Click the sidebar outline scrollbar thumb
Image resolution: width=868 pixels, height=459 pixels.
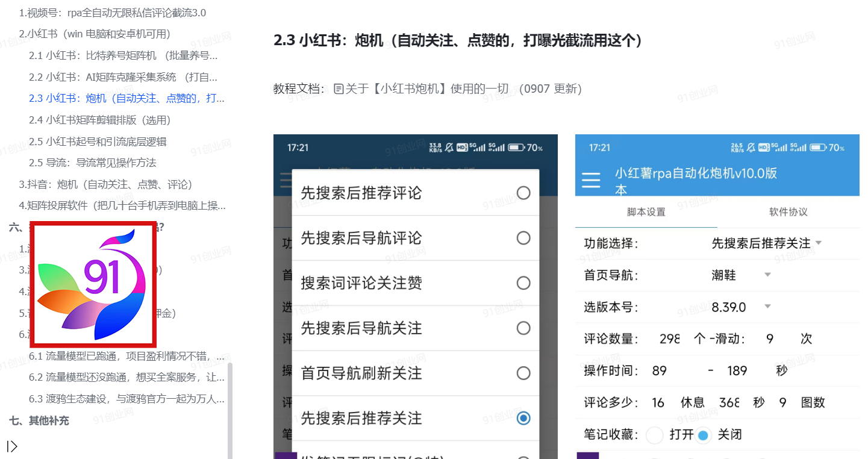pos(229,410)
